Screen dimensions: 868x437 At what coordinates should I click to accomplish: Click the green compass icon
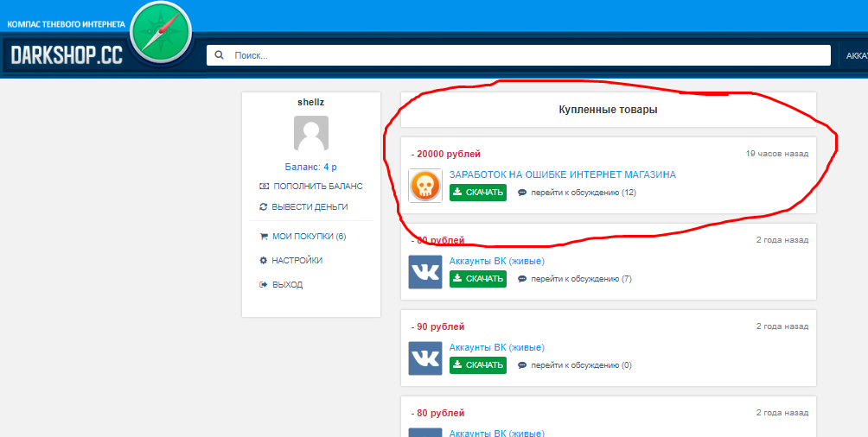click(x=161, y=33)
